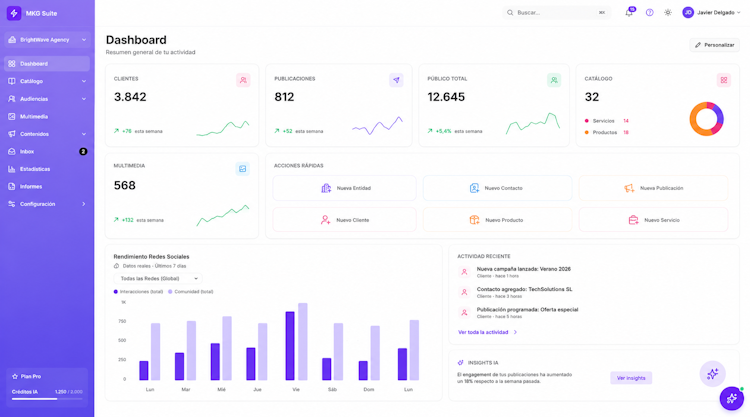Click the Publicaciones paper plane icon
The image size is (750, 417).
click(396, 80)
